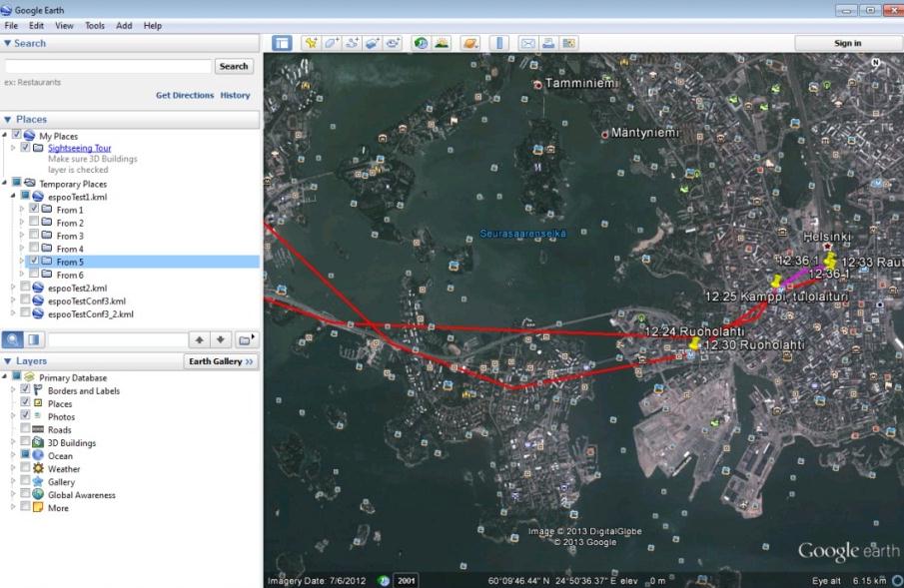The height and width of the screenshot is (588, 904).
Task: Open the Tools menu
Action: tap(95, 25)
